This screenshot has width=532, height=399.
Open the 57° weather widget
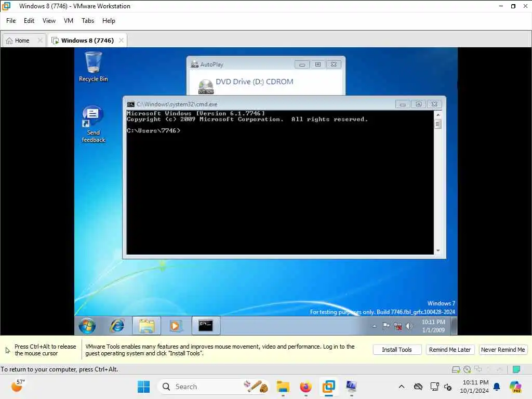[18, 386]
